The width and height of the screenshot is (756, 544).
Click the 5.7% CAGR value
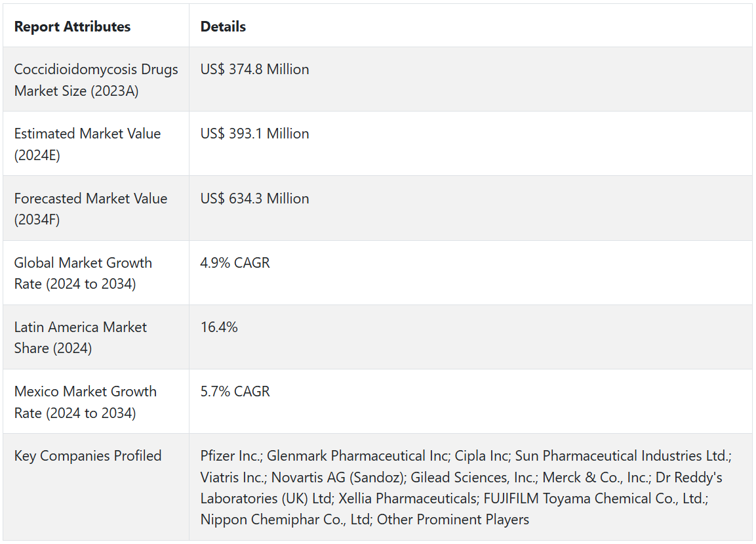click(x=235, y=392)
